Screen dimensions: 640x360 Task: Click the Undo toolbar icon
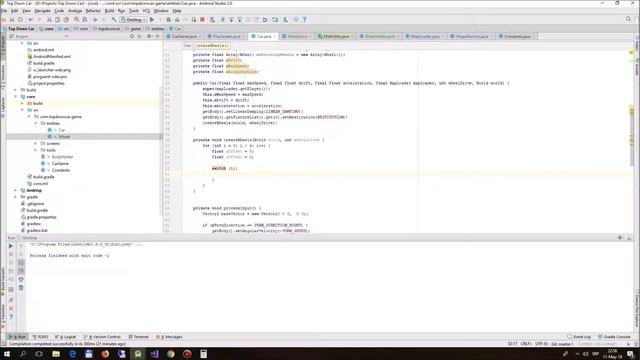[x=31, y=20]
